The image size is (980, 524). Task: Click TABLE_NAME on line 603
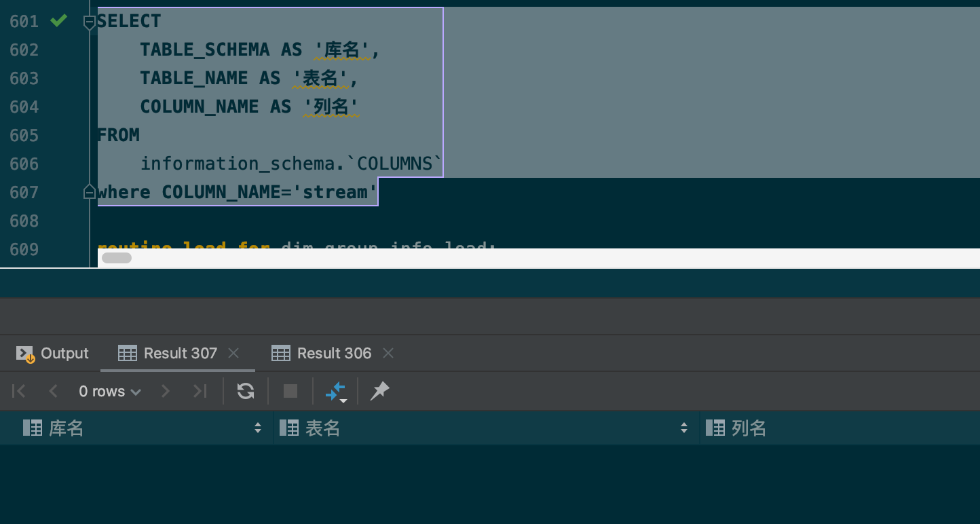(194, 78)
